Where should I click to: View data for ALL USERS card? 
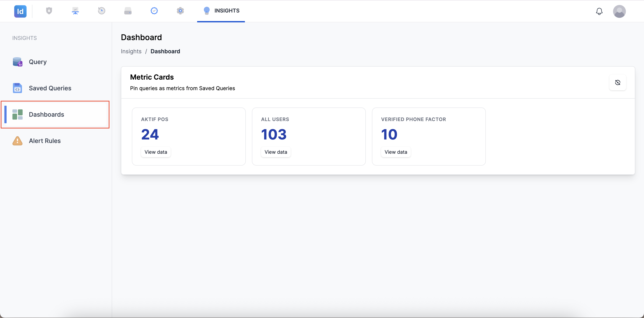pyautogui.click(x=276, y=152)
